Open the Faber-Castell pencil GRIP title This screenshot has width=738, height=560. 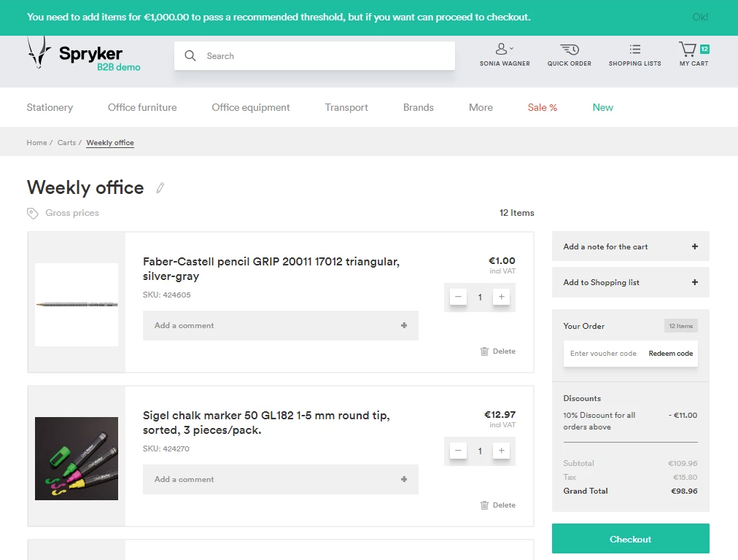click(271, 269)
